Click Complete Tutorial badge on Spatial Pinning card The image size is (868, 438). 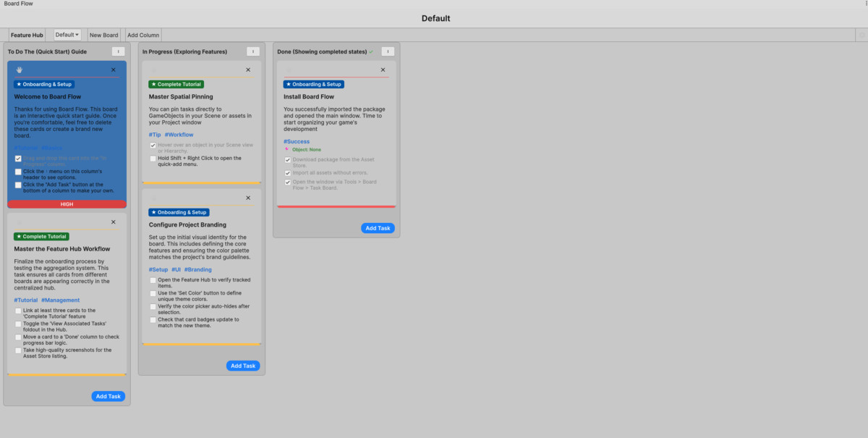point(176,84)
